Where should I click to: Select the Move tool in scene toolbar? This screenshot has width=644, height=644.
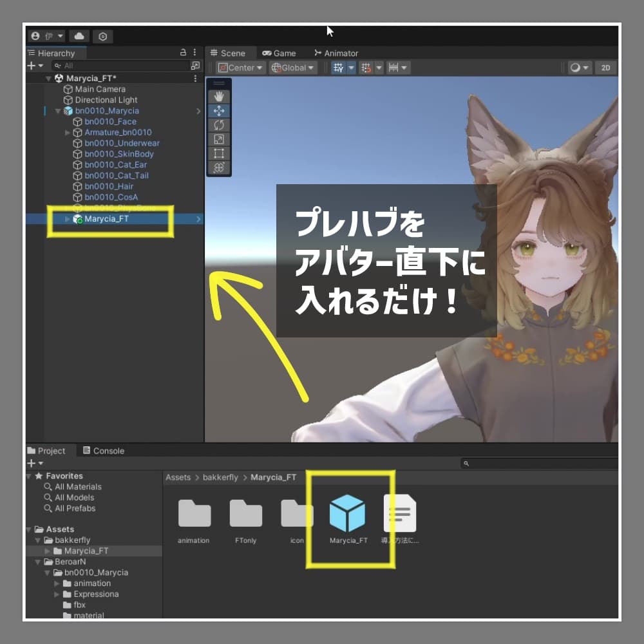point(219,111)
